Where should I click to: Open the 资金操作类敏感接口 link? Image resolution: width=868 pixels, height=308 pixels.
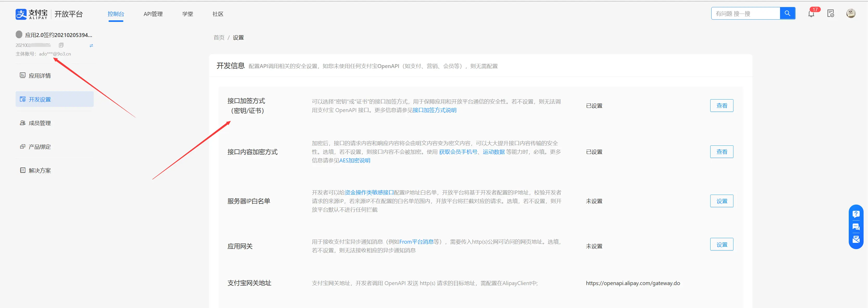tap(369, 193)
